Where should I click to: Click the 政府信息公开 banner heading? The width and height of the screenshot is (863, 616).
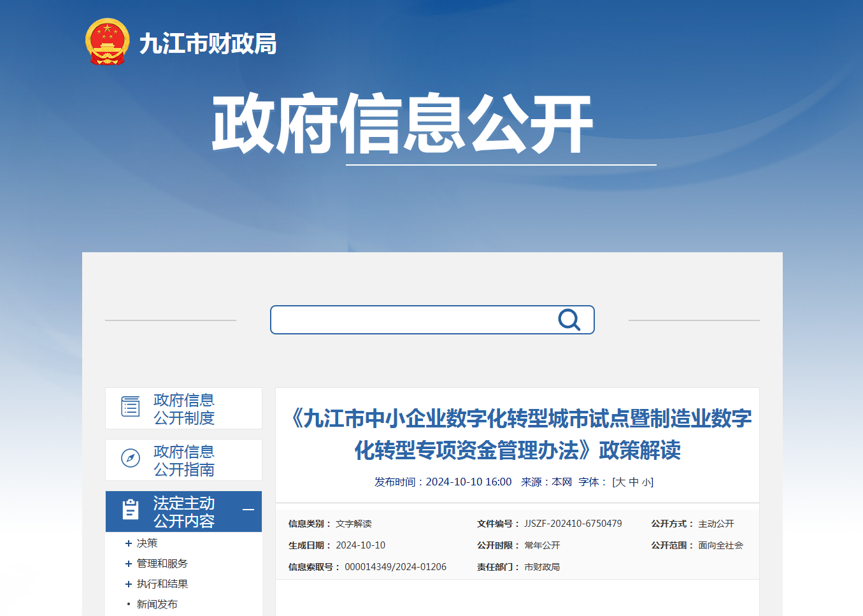(403, 124)
